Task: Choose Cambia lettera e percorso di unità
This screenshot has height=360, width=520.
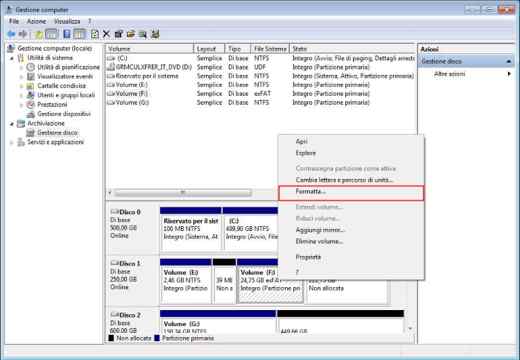Action: click(351, 180)
